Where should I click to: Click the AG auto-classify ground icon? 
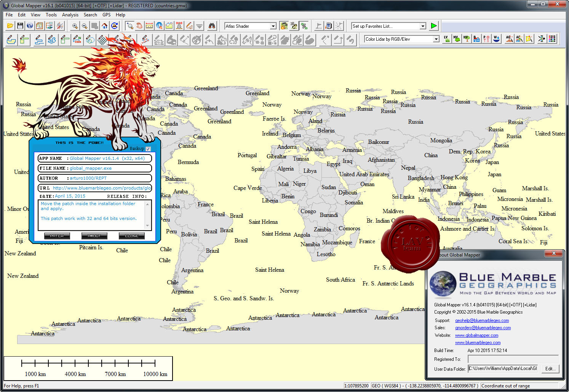pyautogui.click(x=509, y=39)
